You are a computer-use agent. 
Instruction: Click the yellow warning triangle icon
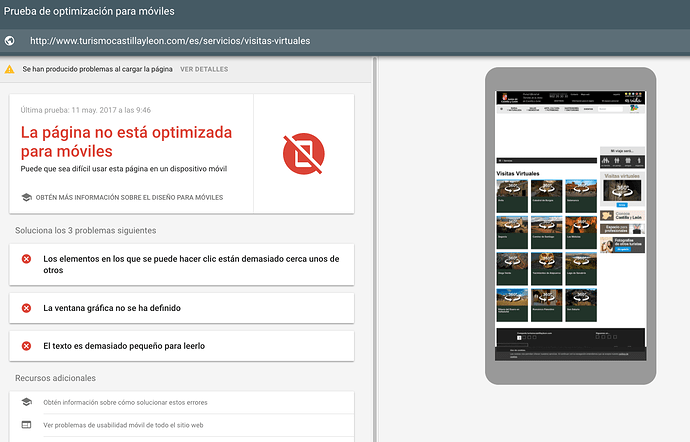[9, 70]
